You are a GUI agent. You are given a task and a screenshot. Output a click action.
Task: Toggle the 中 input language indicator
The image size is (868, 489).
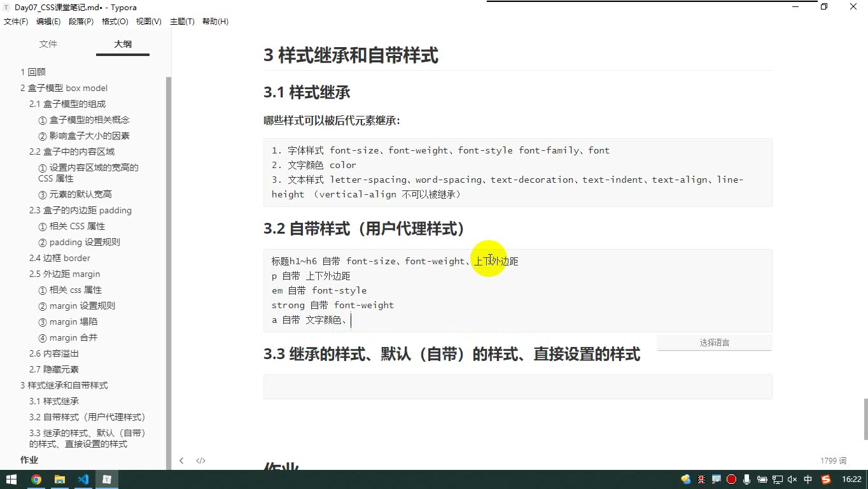tap(808, 479)
